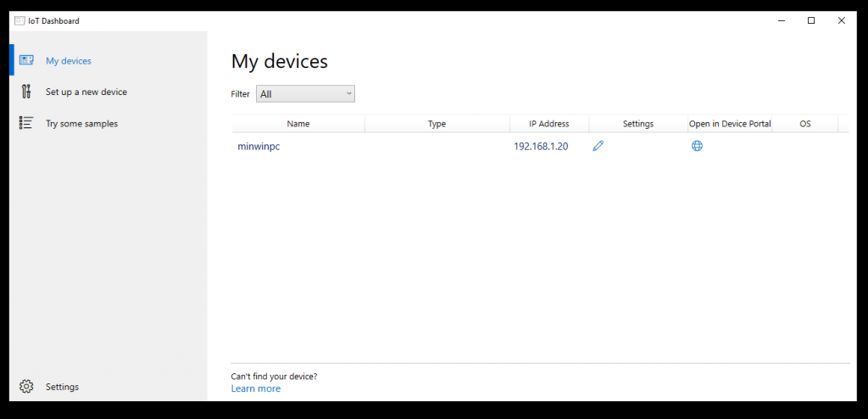Click the Try some samples list icon
The image size is (868, 419).
pyautogui.click(x=26, y=123)
